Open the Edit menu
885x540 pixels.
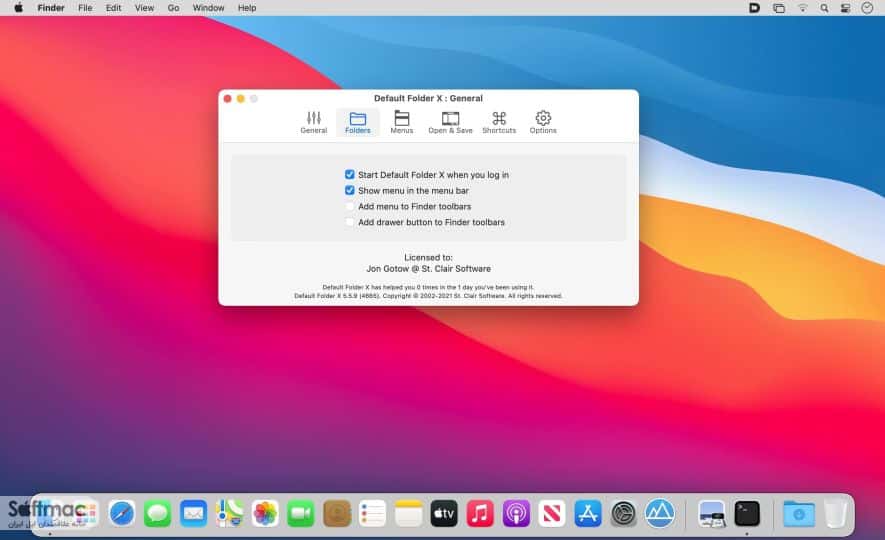pyautogui.click(x=113, y=8)
